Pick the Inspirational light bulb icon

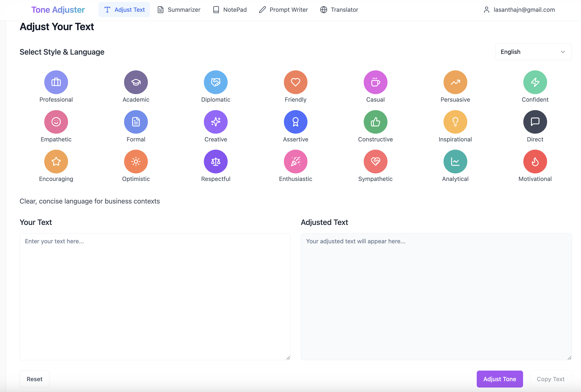(x=455, y=122)
